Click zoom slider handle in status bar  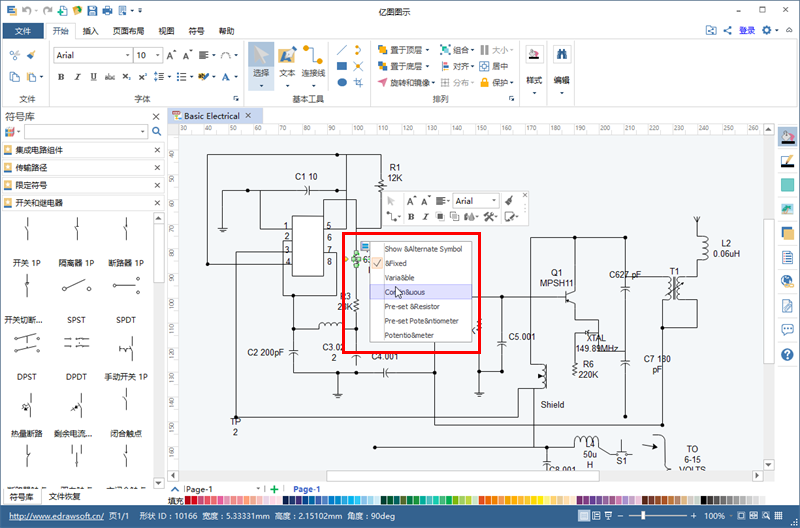click(x=643, y=516)
